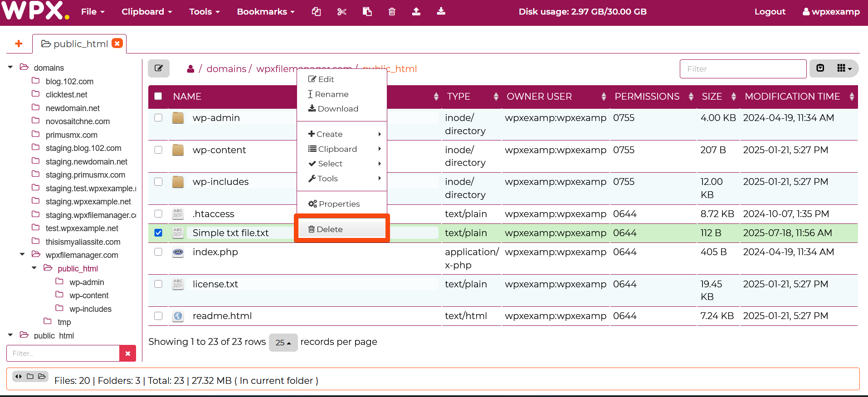Open the wpxexamp user account link
The width and height of the screenshot is (868, 397).
coord(831,12)
